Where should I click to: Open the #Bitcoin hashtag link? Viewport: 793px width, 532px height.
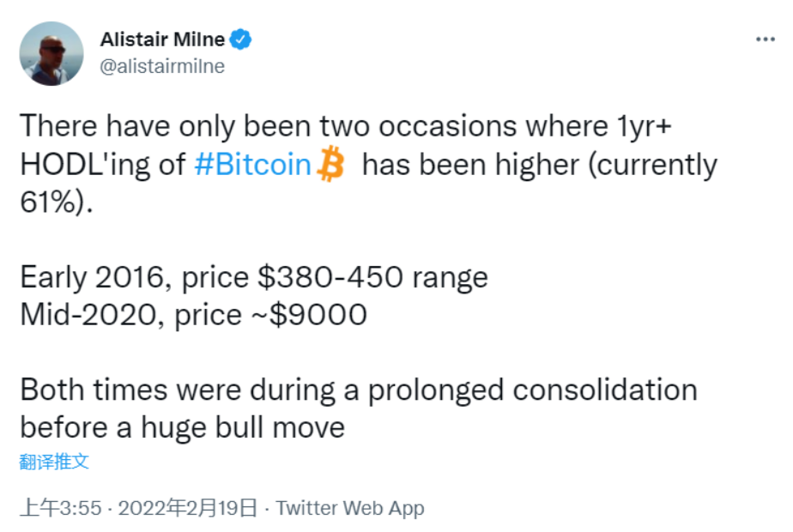click(253, 164)
